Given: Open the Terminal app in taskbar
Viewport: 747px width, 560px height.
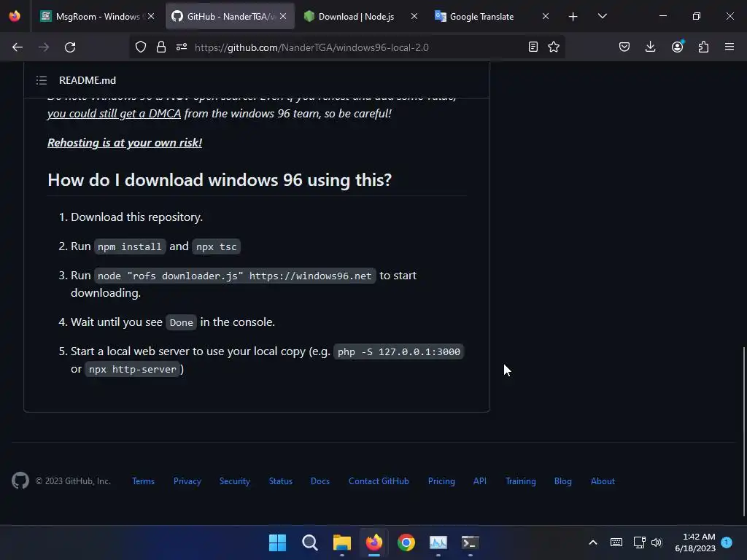Looking at the screenshot, I should (x=471, y=542).
